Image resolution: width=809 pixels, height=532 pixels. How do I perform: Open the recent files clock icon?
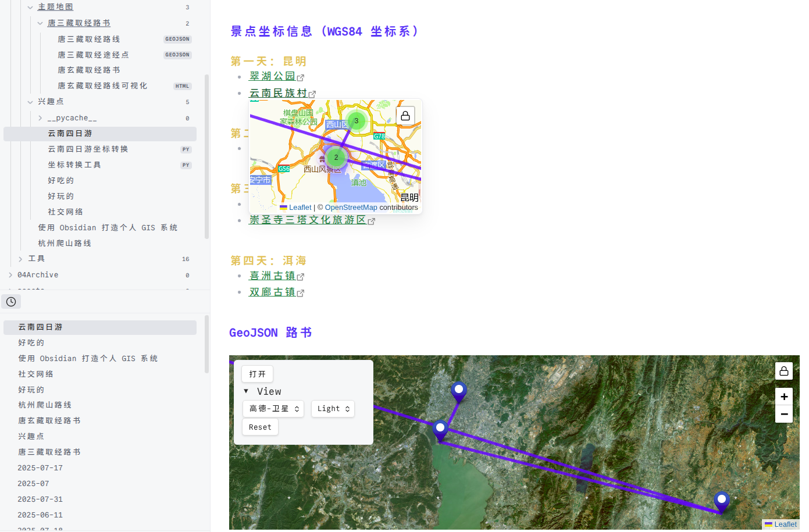[11, 302]
